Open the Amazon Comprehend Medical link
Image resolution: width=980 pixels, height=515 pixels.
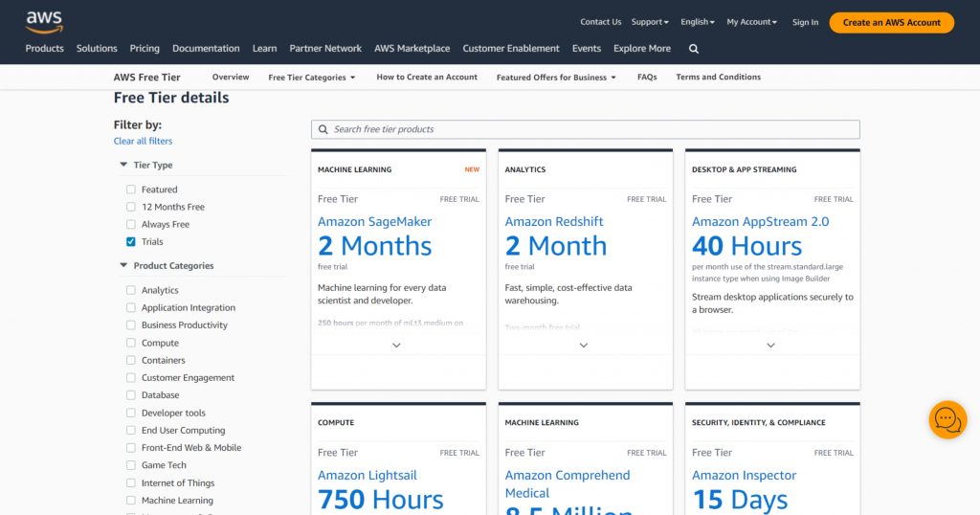pos(567,483)
